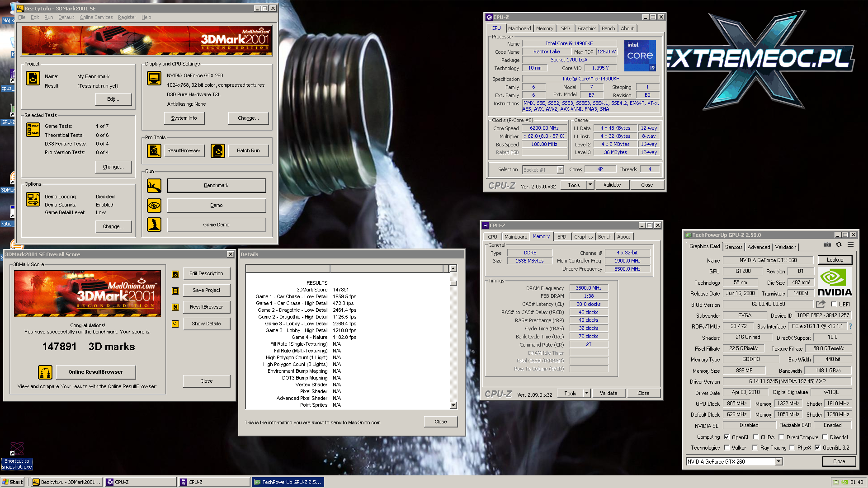
Task: Switch to TechPowerUp GPU-Z taskbar item
Action: point(288,482)
